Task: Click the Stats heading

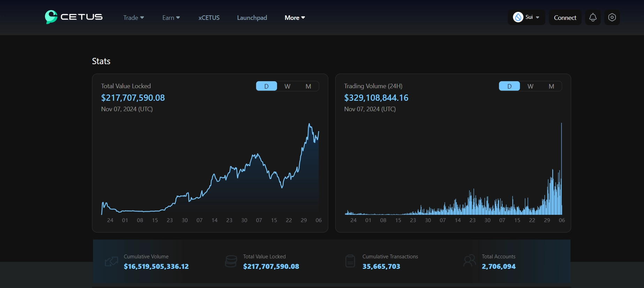Action: (101, 61)
